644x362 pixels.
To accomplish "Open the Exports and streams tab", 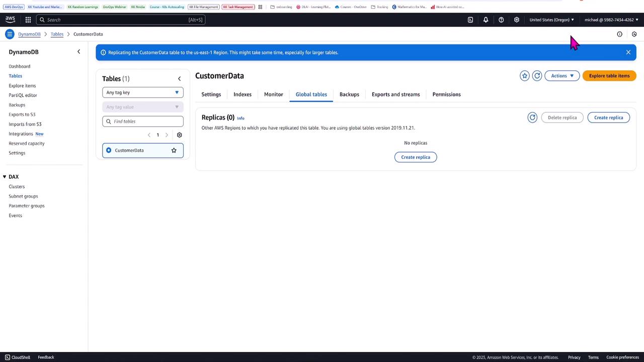I will point(396,95).
